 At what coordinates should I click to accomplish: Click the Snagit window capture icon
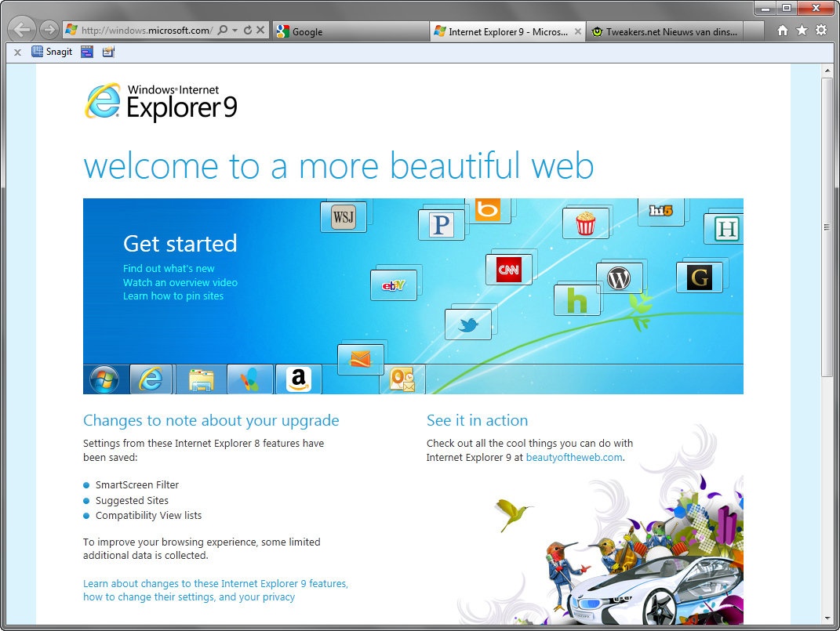pos(87,52)
